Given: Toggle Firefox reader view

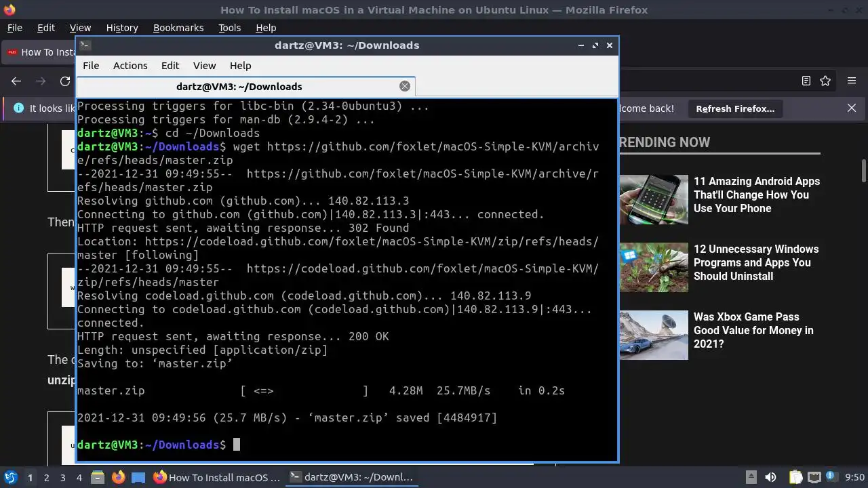Looking at the screenshot, I should point(806,81).
